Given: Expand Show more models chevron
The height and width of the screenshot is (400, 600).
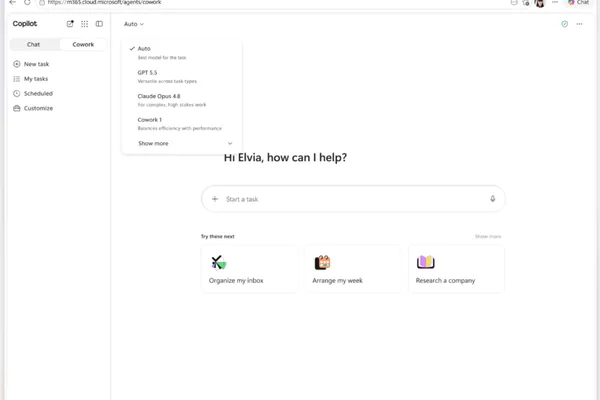Looking at the screenshot, I should pos(230,144).
